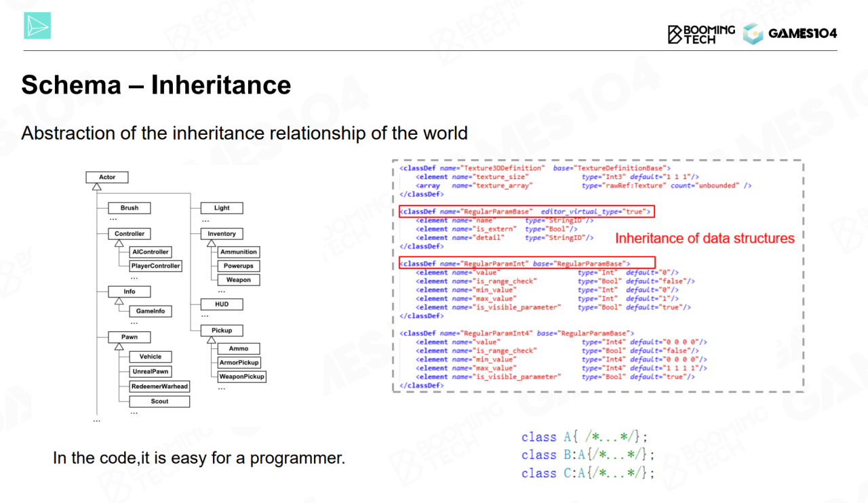
Task: Select the Brush box in the diagram
Action: [129, 208]
